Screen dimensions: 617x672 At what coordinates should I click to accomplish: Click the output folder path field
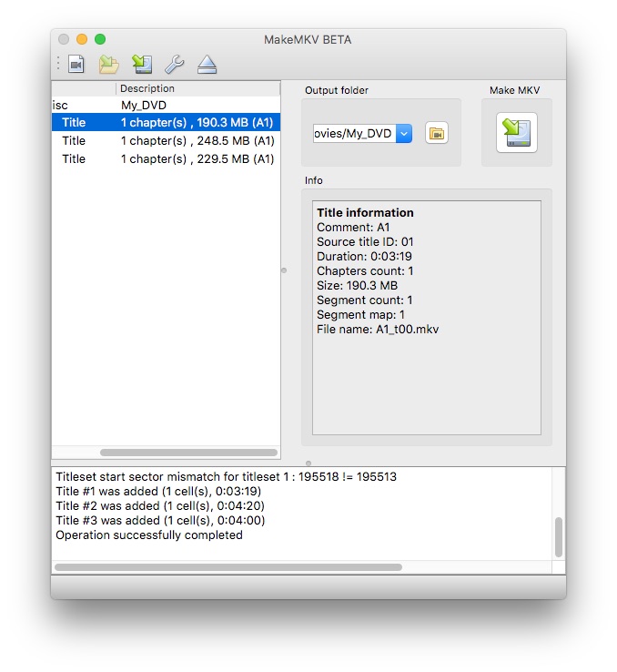pos(355,133)
